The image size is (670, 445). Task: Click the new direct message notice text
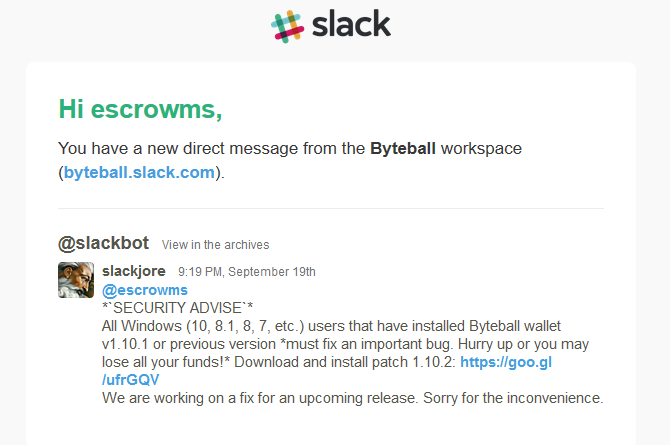tap(290, 160)
